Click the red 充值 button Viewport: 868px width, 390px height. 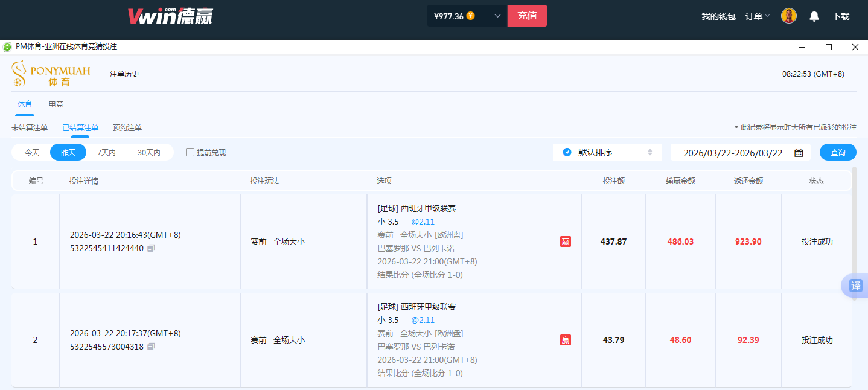pos(527,16)
